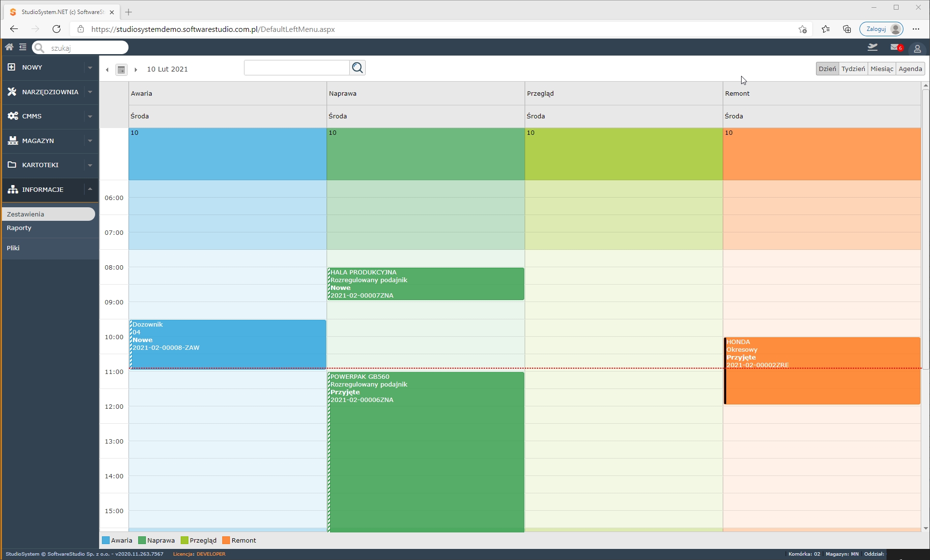Image resolution: width=930 pixels, height=560 pixels.
Task: Click the NOWY plus icon
Action: (x=12, y=67)
